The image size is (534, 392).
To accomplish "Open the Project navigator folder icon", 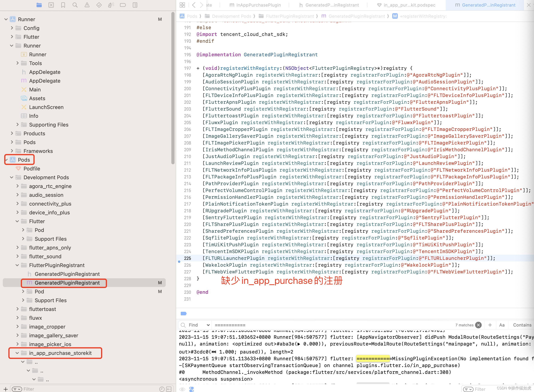I will pos(39,5).
